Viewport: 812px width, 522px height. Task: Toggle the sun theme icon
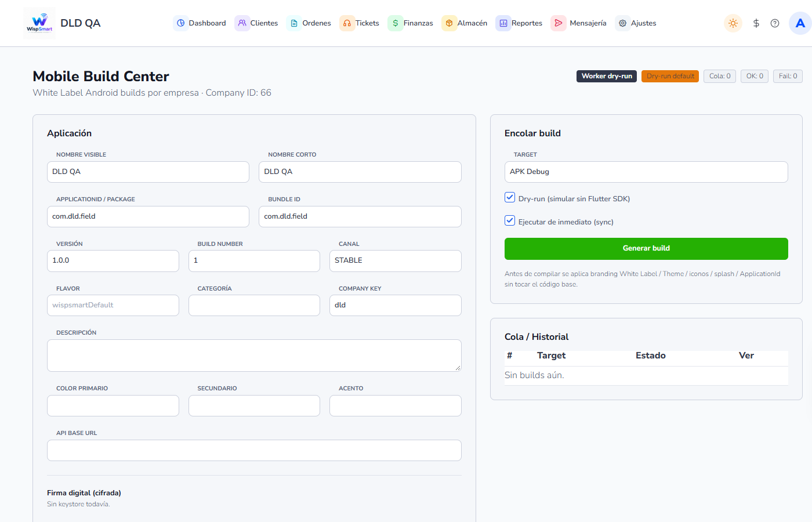click(733, 23)
